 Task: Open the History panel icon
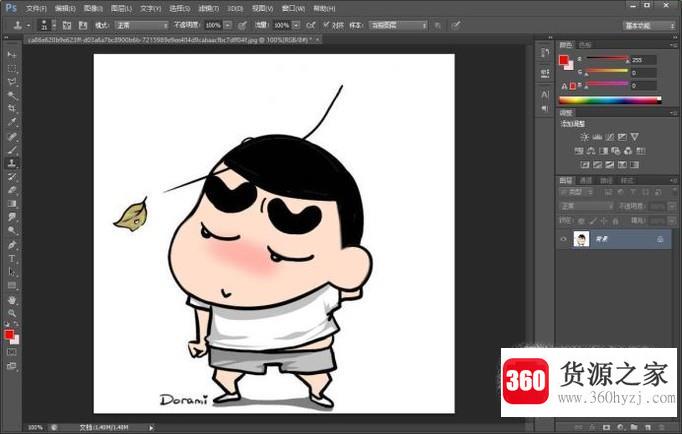pyautogui.click(x=545, y=53)
